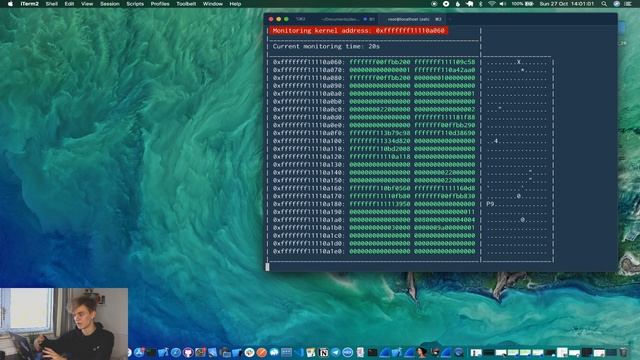Open the Shell menu
This screenshot has height=360, width=640.
[51, 4]
